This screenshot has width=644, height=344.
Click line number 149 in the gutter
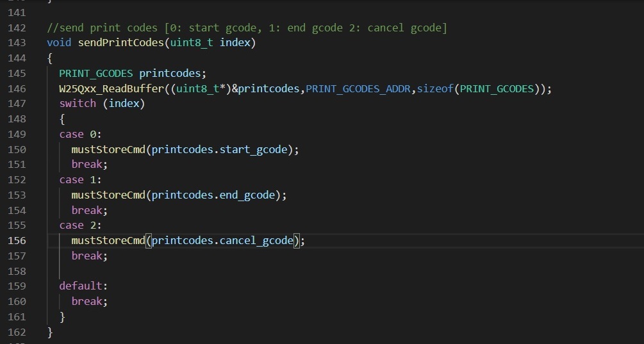pos(17,135)
